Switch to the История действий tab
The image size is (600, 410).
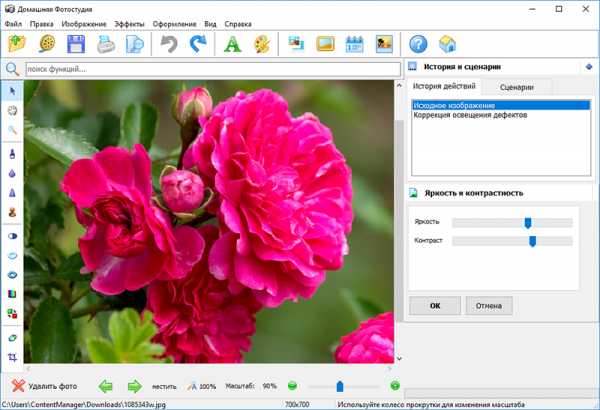444,86
